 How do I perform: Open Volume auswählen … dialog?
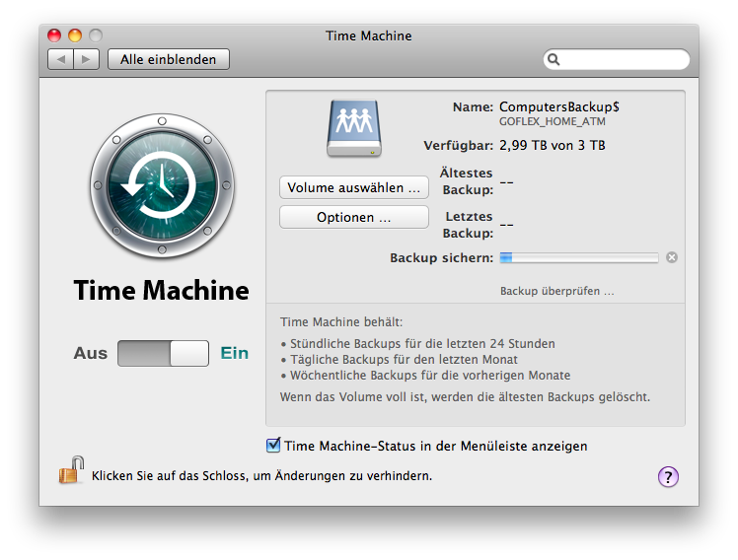point(354,187)
